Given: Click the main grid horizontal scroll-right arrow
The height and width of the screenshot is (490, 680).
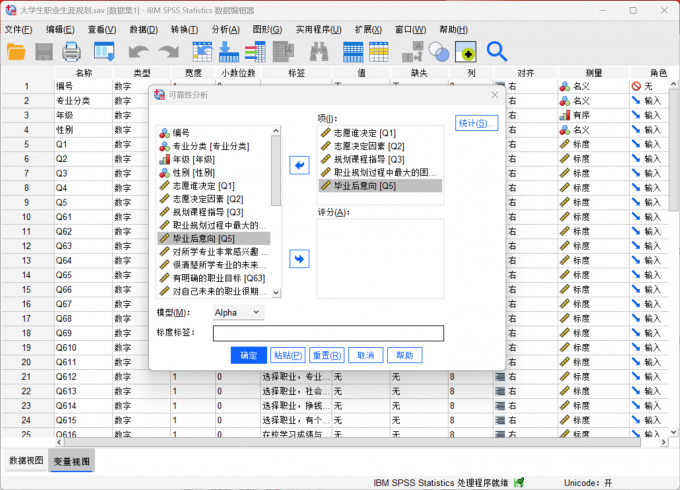Looking at the screenshot, I should [x=664, y=442].
